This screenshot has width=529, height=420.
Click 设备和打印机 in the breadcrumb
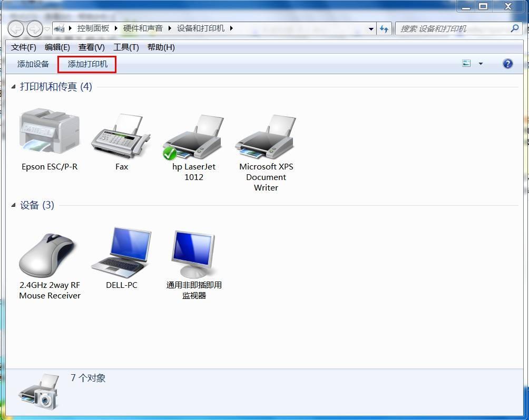[200, 28]
